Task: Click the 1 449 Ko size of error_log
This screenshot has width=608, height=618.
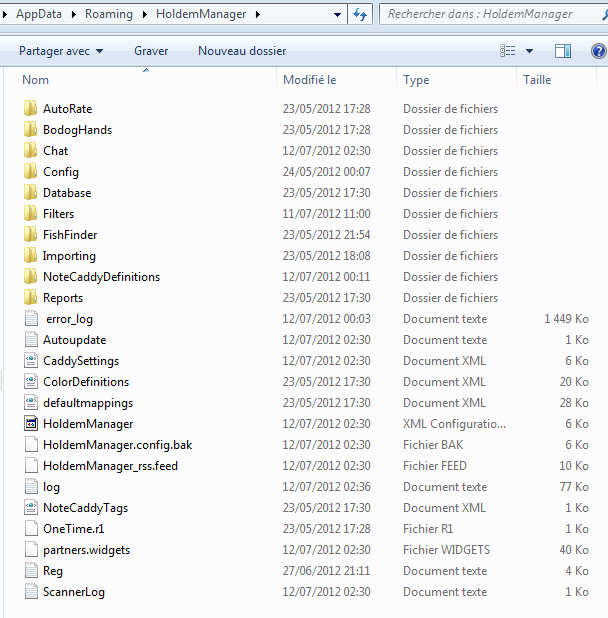Action: [x=566, y=318]
